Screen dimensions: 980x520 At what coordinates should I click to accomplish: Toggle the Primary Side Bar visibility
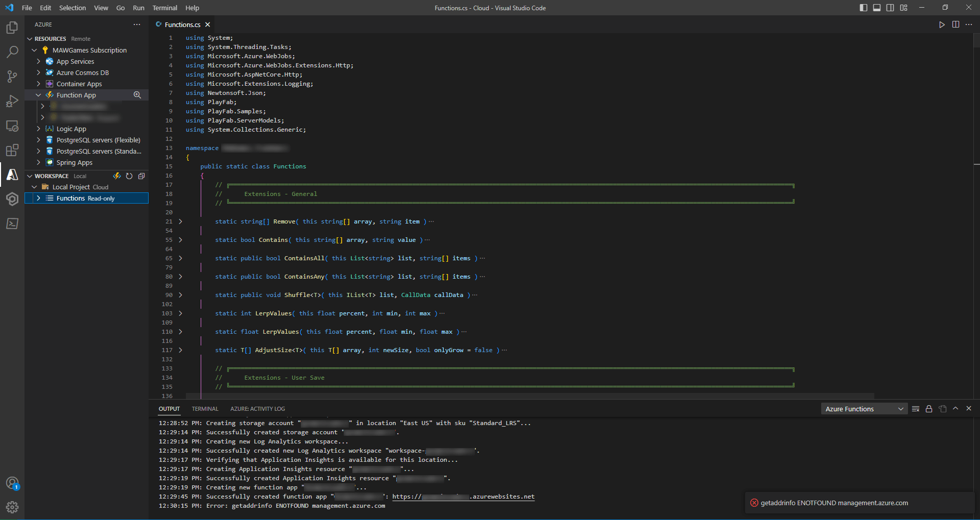point(863,7)
